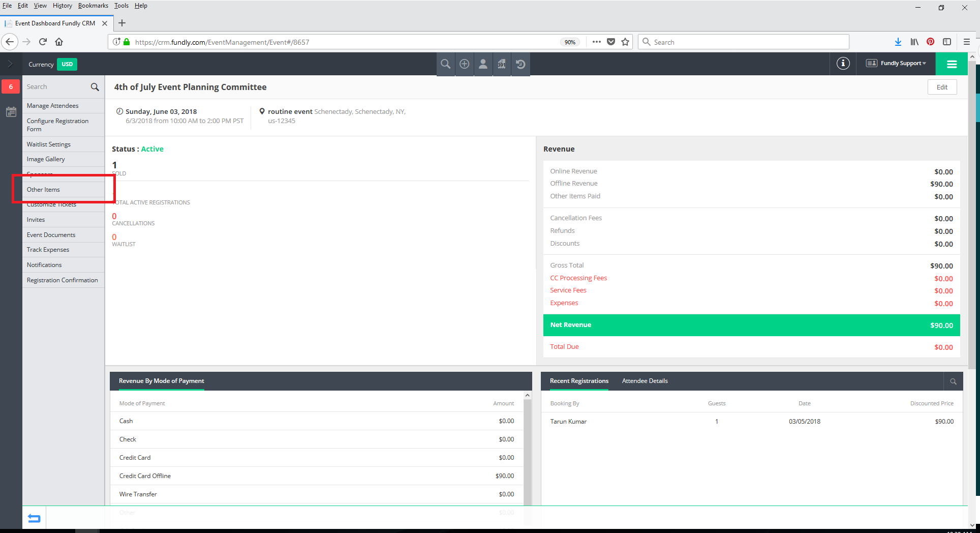Open Invites in the sidebar
The height and width of the screenshot is (533, 980).
pyautogui.click(x=63, y=220)
